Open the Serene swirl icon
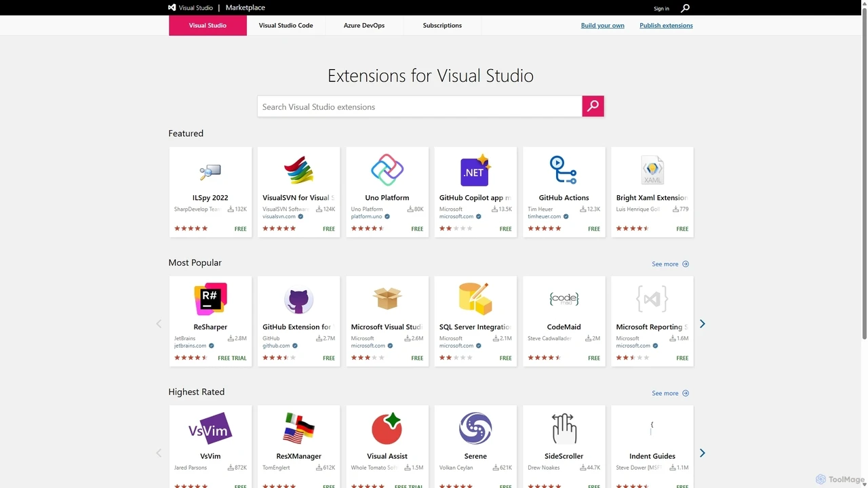This screenshot has height=488, width=868. (x=475, y=428)
